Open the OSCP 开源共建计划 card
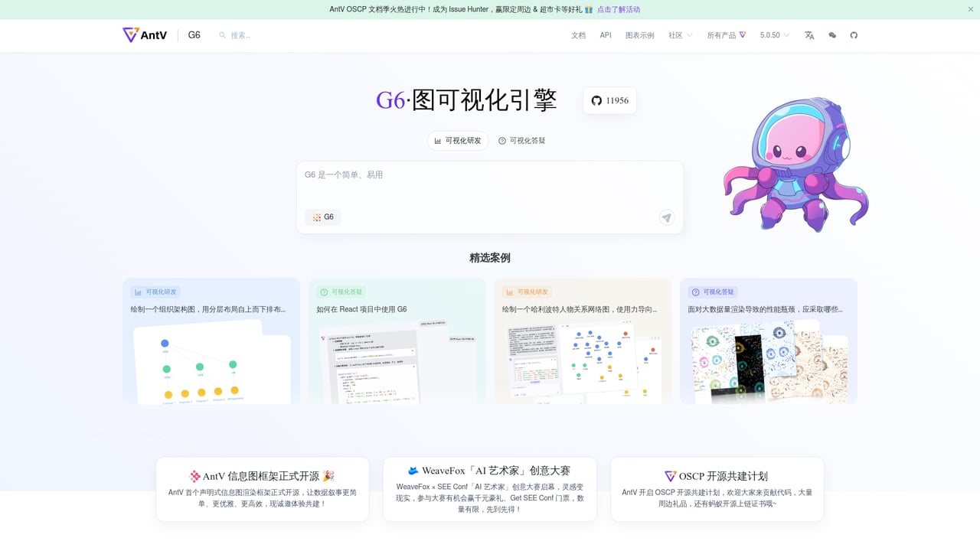This screenshot has width=980, height=551. [717, 489]
